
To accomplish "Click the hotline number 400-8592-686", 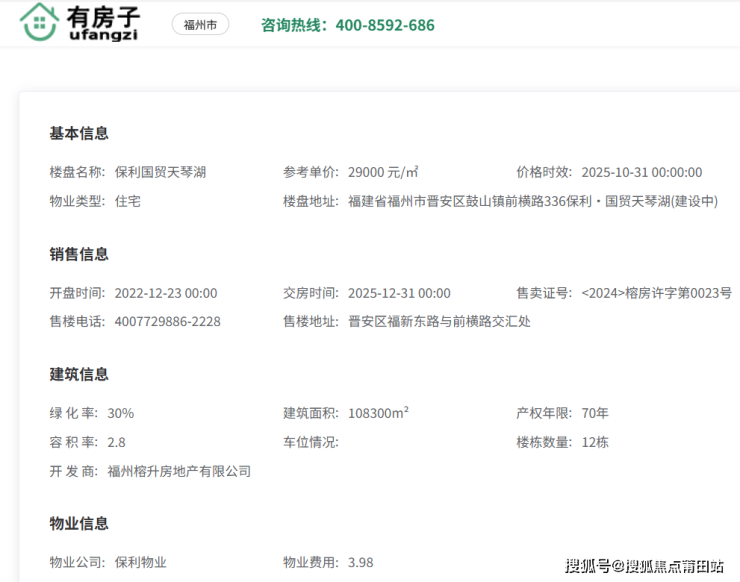I will (385, 25).
